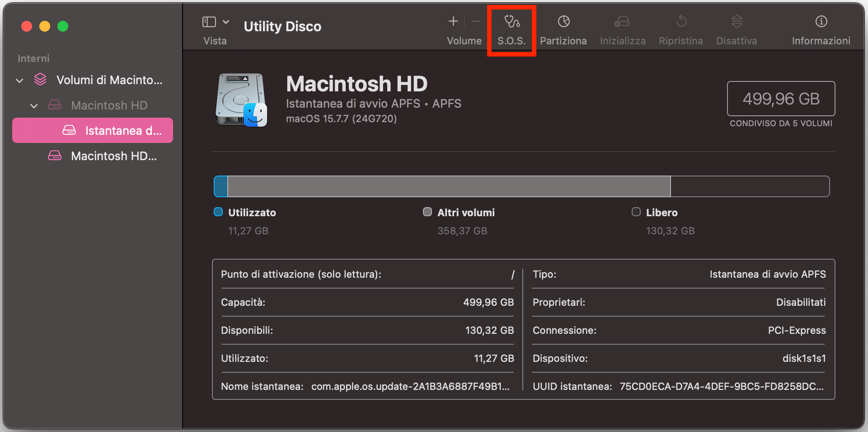The width and height of the screenshot is (868, 432).
Task: Click the Nome istantanea com.apple.os.update value
Action: coord(410,386)
